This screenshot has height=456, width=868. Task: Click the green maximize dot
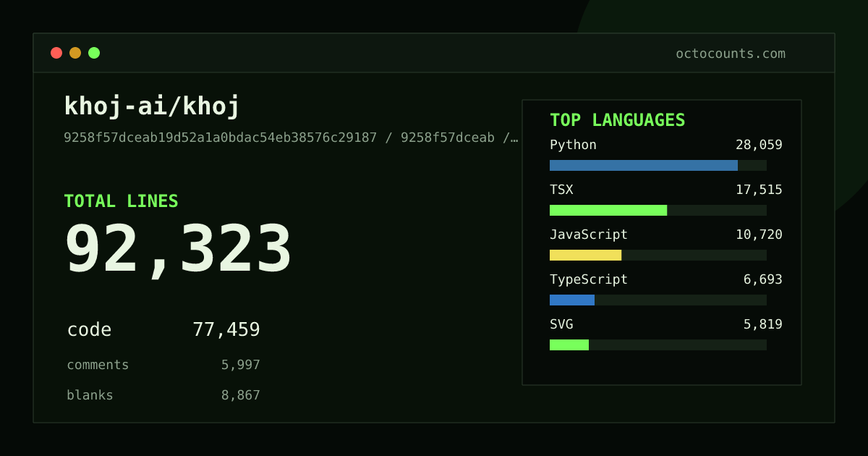point(94,53)
